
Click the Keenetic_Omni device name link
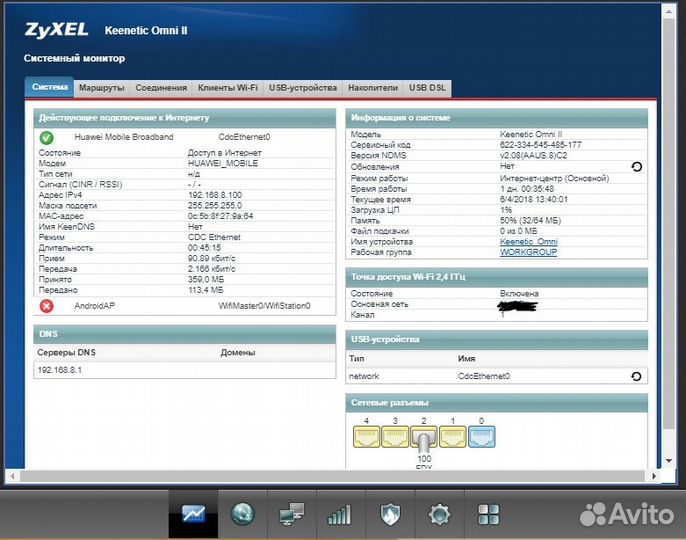tap(529, 242)
